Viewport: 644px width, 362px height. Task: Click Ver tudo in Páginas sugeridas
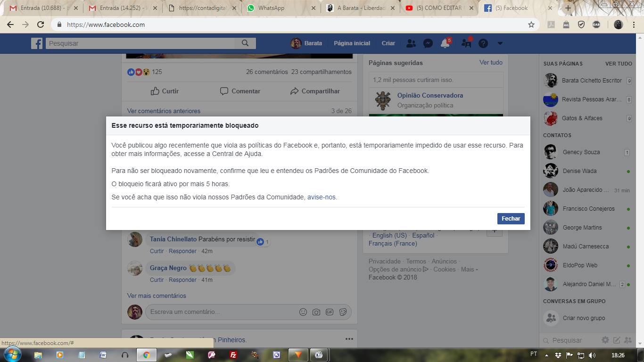pos(491,62)
